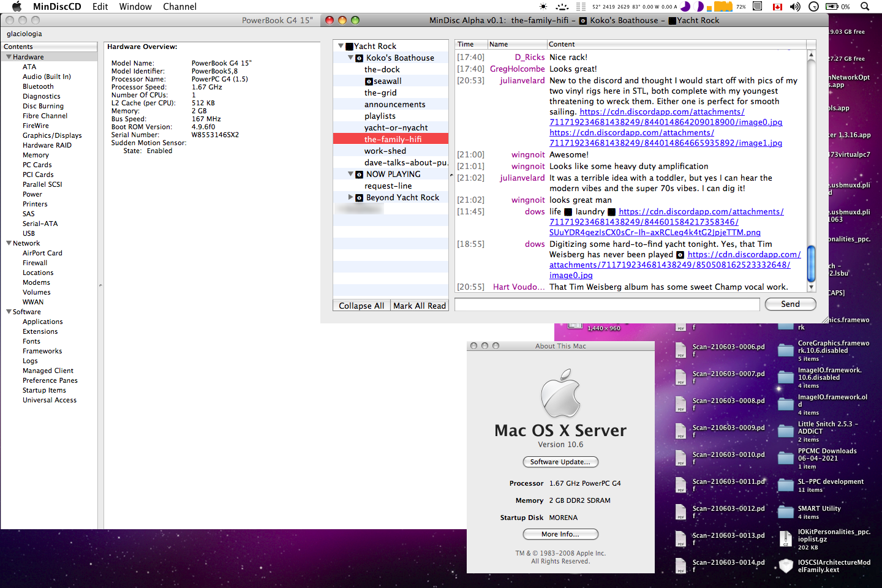Open julianvelard's image1.jpg attachment link

(666, 138)
